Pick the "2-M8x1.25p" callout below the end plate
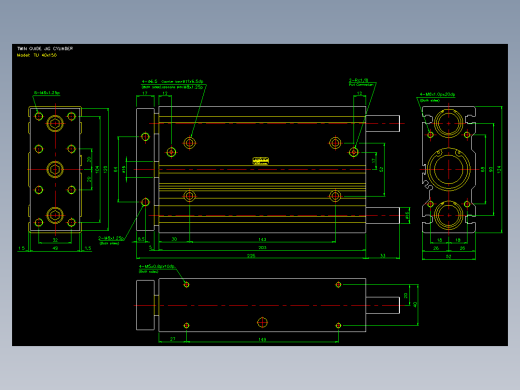The image size is (520, 390). coord(111,240)
